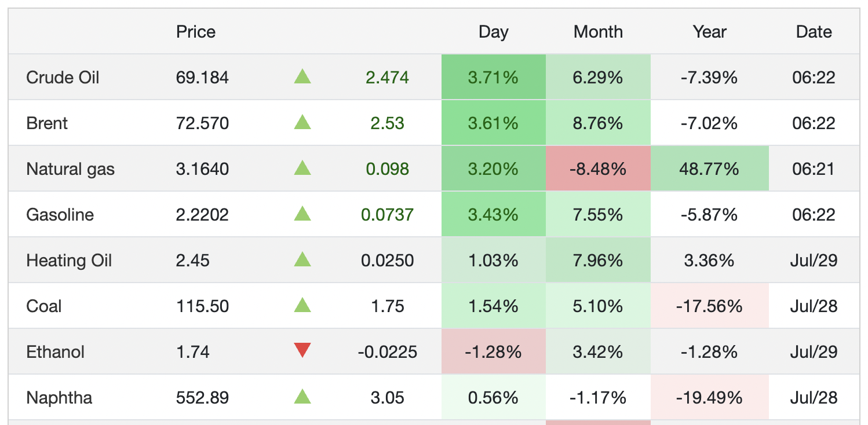Click the -19.49% year change cell
Viewport: 868px width, 425px height.
[710, 397]
